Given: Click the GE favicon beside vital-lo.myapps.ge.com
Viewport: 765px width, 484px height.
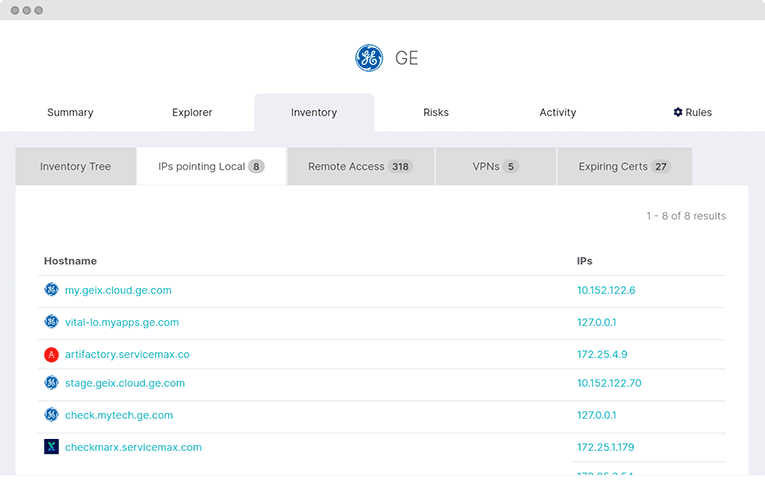Looking at the screenshot, I should [51, 322].
